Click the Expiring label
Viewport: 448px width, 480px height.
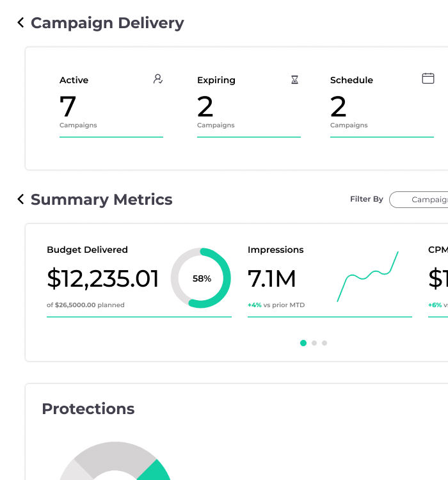216,80
